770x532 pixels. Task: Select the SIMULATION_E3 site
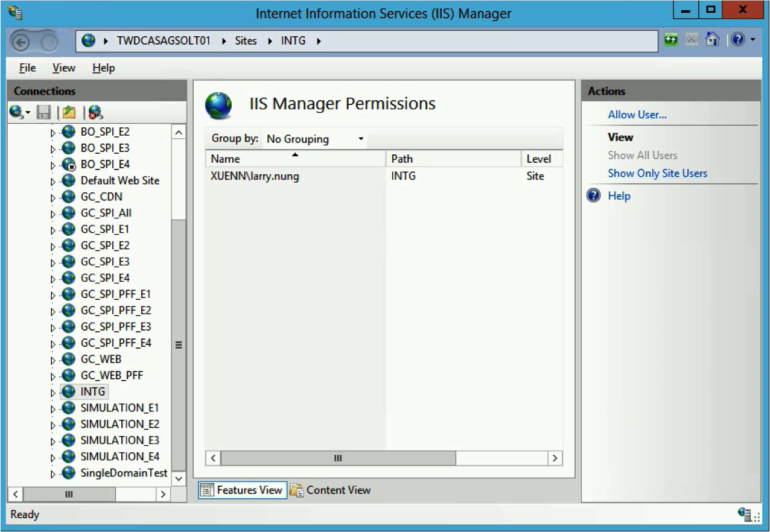120,441
